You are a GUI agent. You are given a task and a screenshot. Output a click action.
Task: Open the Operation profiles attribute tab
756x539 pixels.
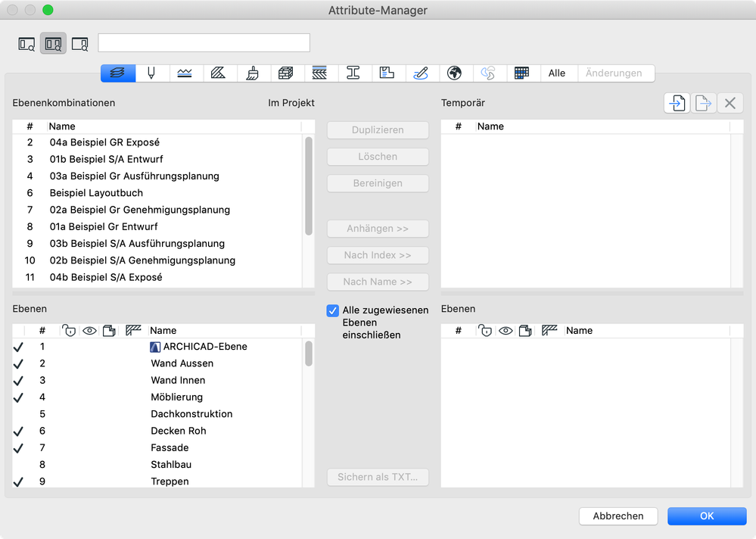(488, 73)
